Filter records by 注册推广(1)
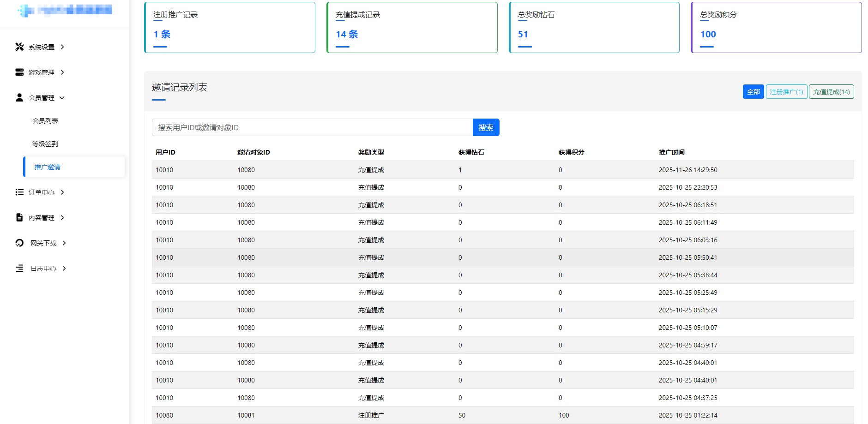Image resolution: width=868 pixels, height=424 pixels. coord(786,92)
